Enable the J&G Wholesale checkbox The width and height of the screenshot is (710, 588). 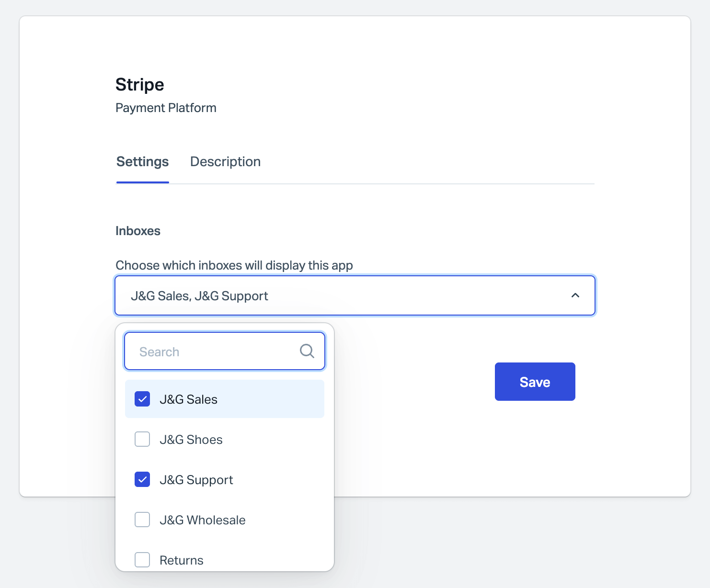point(142,520)
